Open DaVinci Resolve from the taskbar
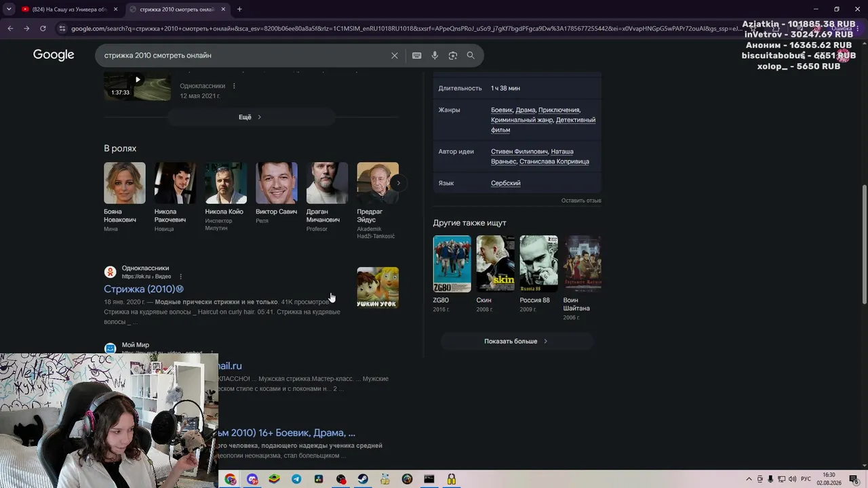The image size is (868, 488). coord(319,479)
